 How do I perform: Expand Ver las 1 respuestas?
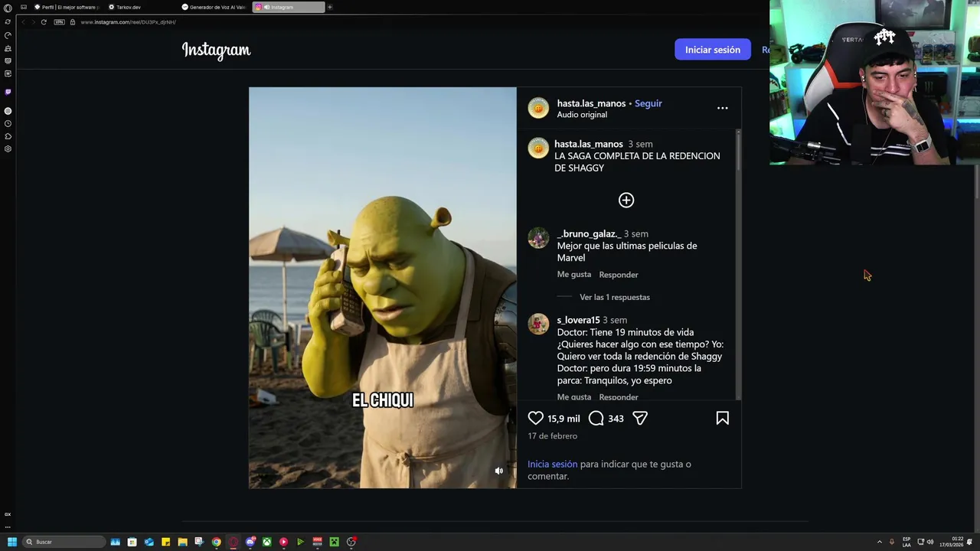click(614, 297)
